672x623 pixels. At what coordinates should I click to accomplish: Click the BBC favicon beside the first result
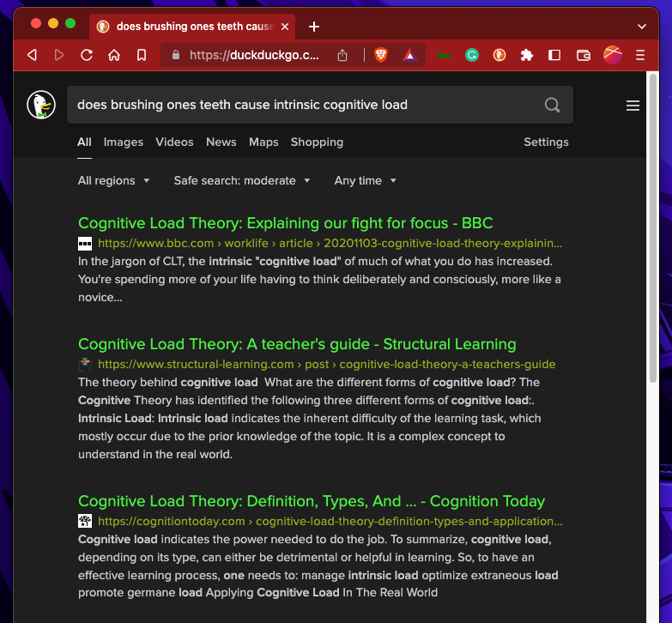[x=85, y=244]
